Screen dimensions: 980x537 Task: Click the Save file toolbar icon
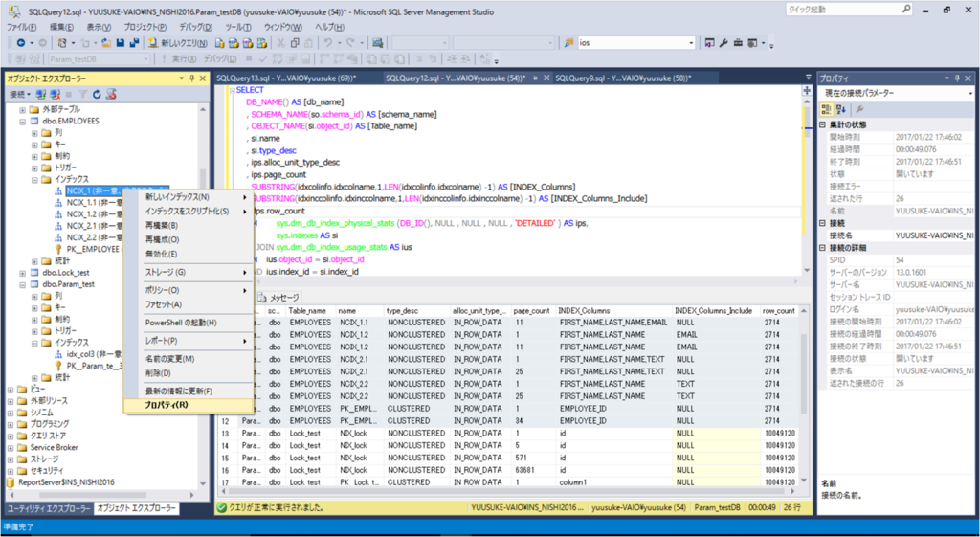click(121, 43)
